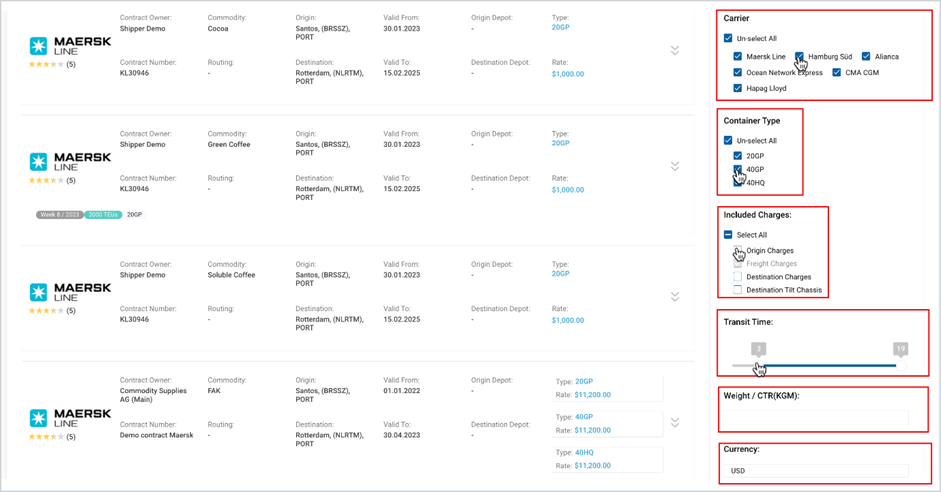Expand the Cocoa contract details chevron
This screenshot has height=492, width=941.
(675, 50)
